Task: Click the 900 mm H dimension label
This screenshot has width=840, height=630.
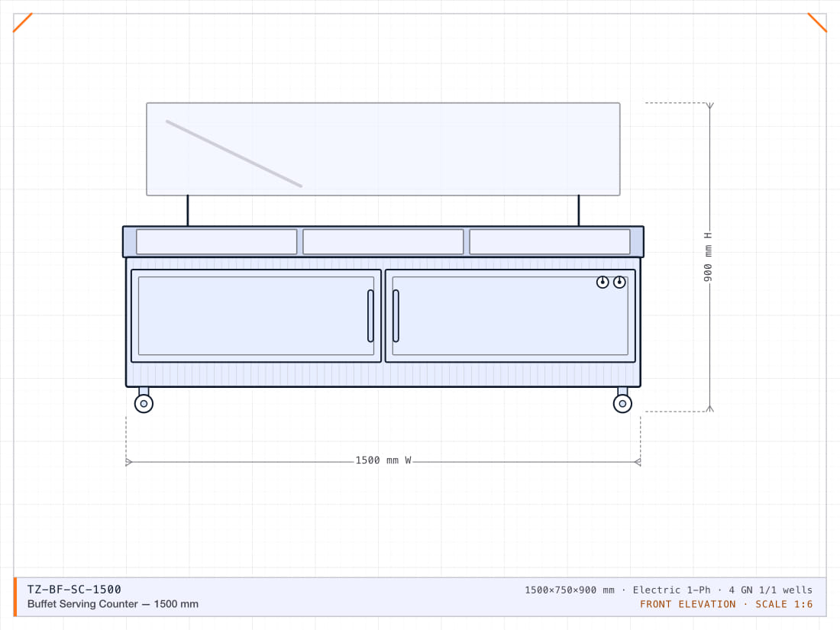Action: tap(708, 257)
